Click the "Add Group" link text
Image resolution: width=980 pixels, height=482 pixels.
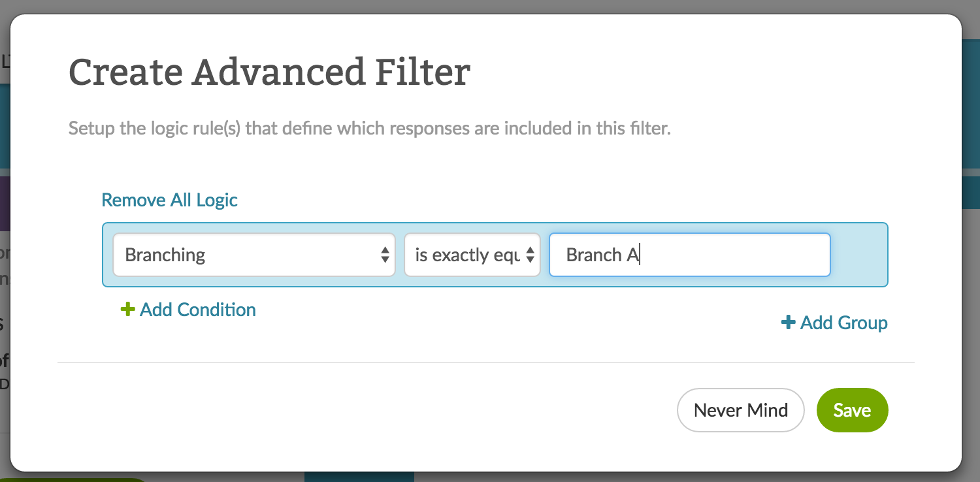coord(844,323)
